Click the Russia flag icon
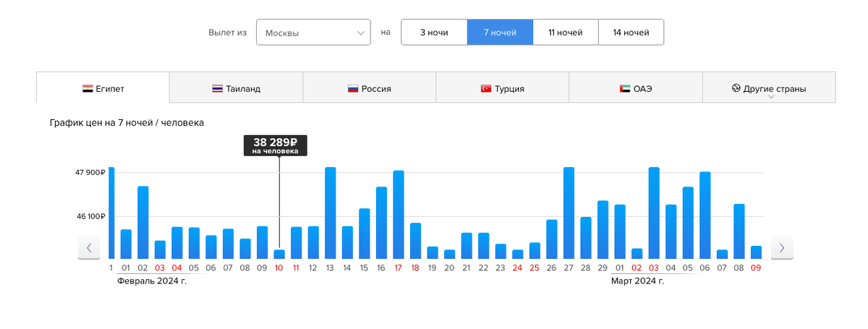 (353, 89)
